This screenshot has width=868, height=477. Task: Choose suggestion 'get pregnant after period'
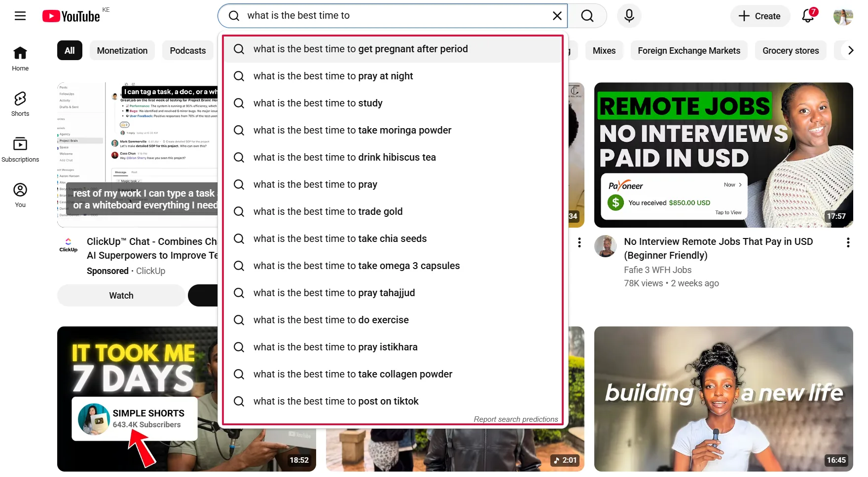(393, 49)
